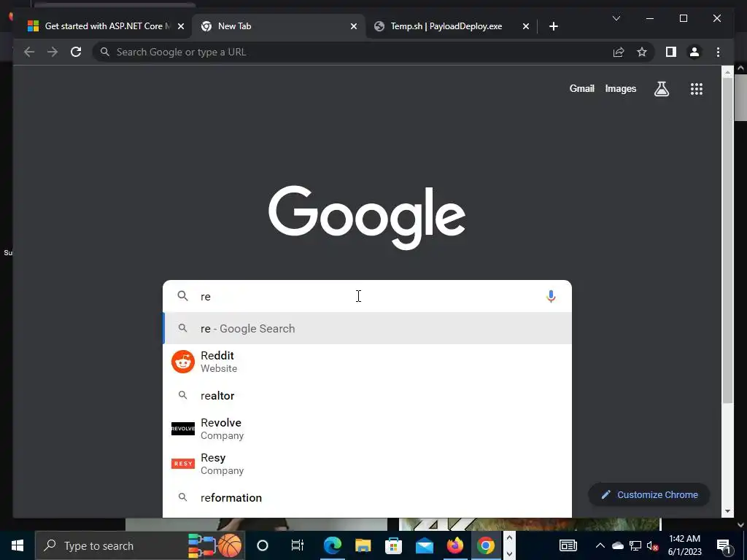Choose the reformation suggestion

(x=367, y=497)
